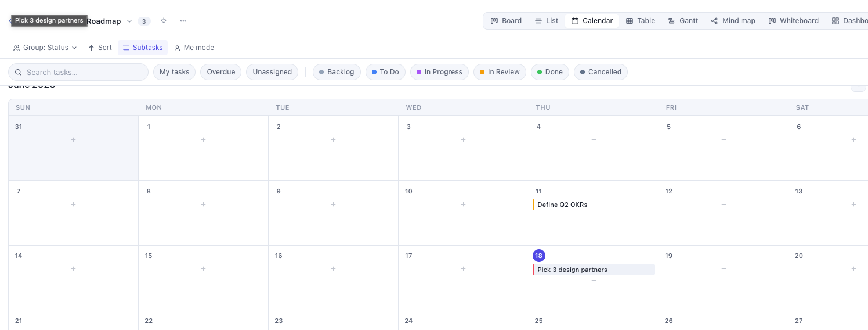This screenshot has height=330, width=868.
Task: Toggle Me mode
Action: [194, 48]
